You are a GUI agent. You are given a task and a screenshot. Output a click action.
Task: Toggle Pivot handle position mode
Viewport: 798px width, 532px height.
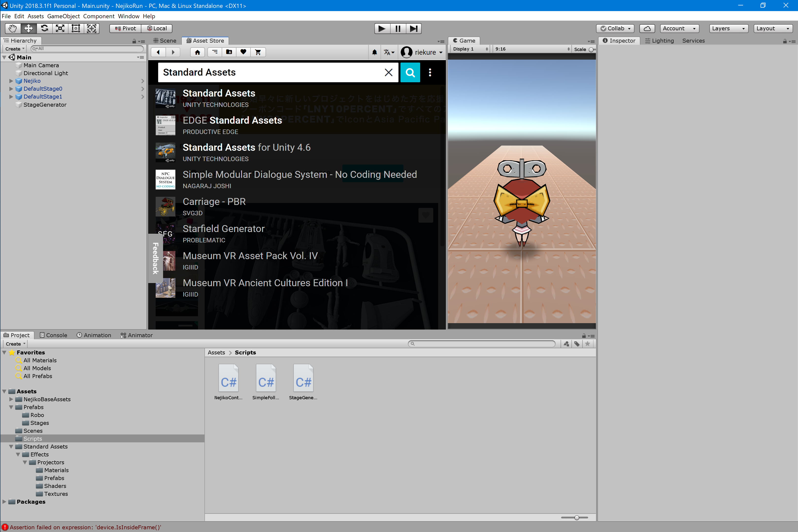pyautogui.click(x=125, y=29)
